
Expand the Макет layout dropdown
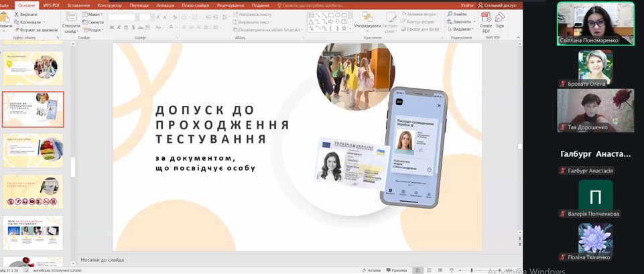tap(94, 14)
